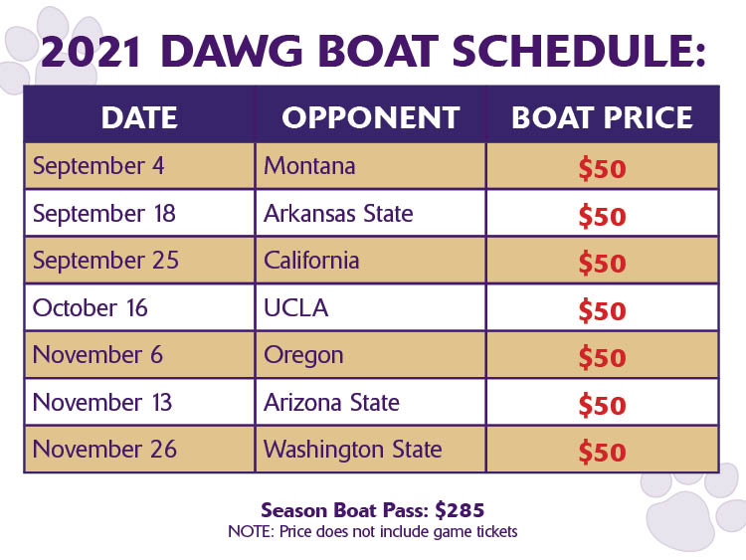Click the Arizona State opponent cell
The image size is (746, 560).
click(x=371, y=402)
